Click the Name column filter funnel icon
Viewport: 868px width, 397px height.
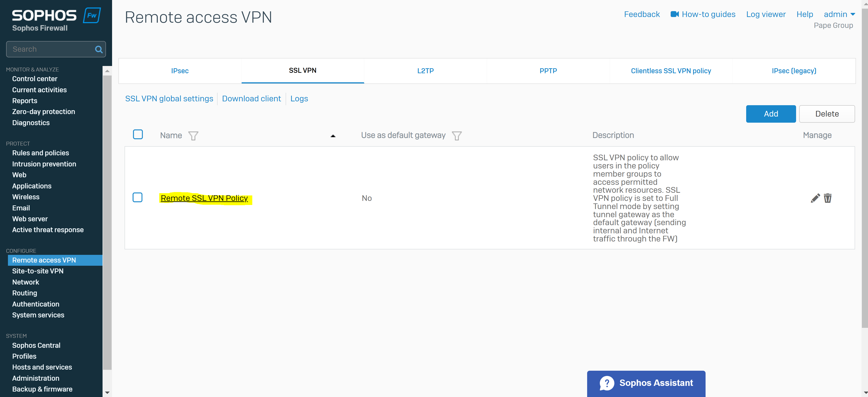pos(194,136)
